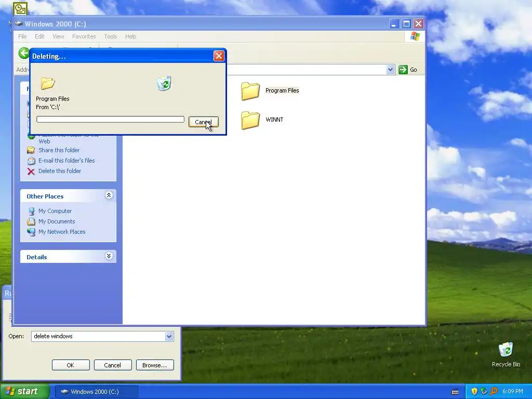
Task: Click the folder icon in Deleting dialog
Action: (x=48, y=83)
